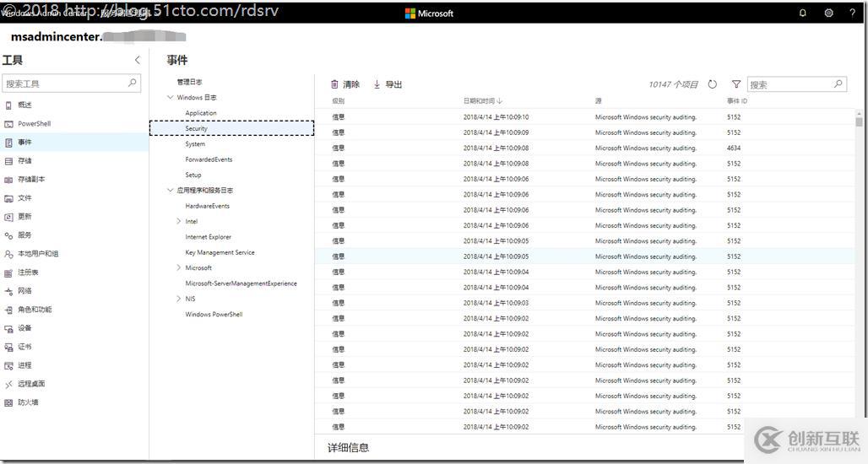The width and height of the screenshot is (868, 464).
Task: Select the Security log
Action: pos(232,128)
